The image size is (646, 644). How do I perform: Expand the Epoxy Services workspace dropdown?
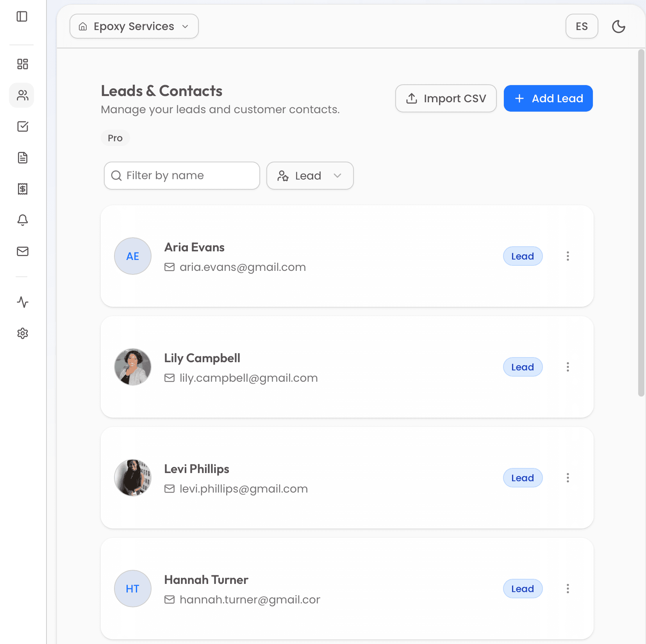(x=134, y=26)
